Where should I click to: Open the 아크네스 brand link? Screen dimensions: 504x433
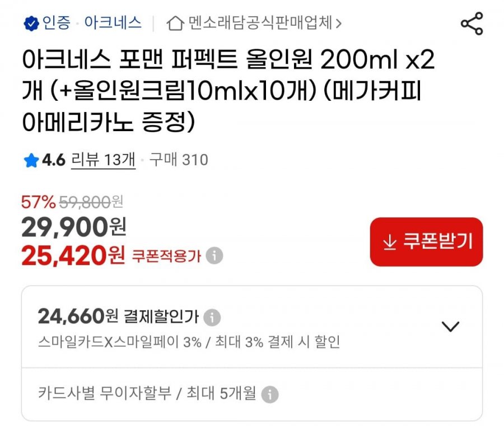point(113,23)
